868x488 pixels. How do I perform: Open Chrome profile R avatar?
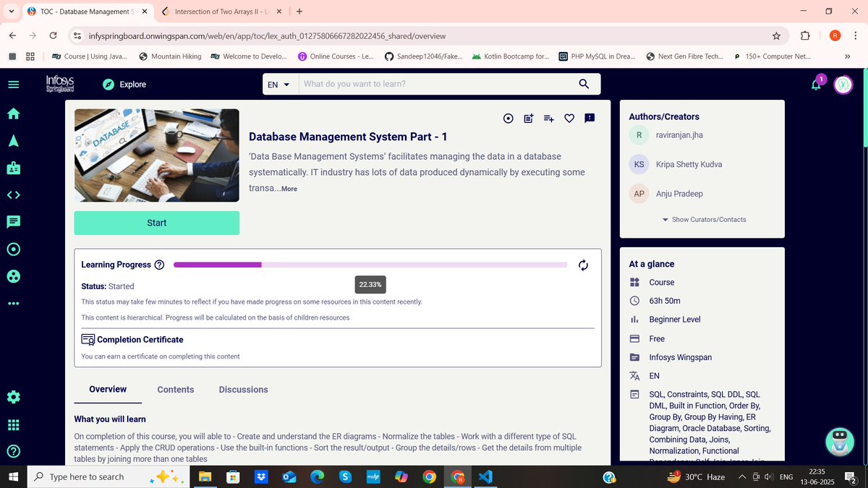[x=835, y=35]
